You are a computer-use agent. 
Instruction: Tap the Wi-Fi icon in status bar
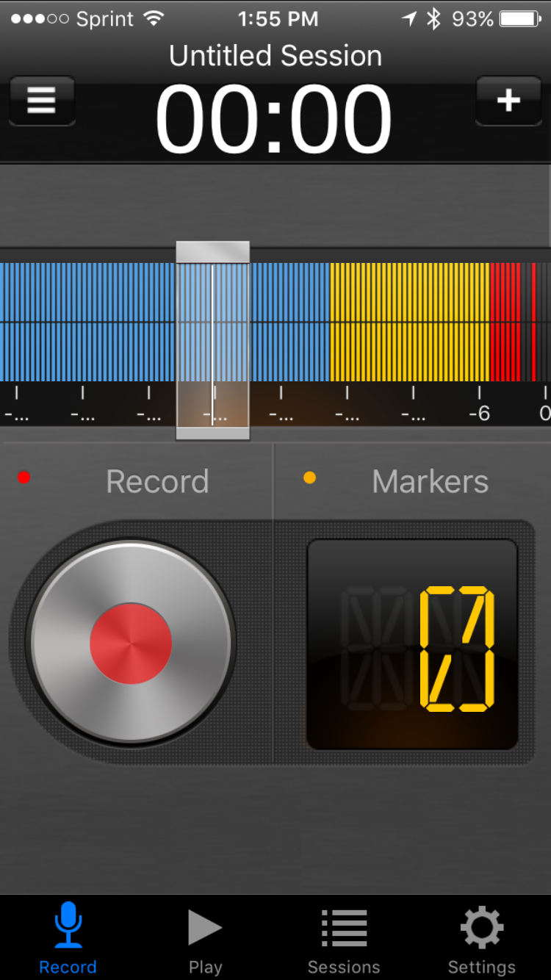pos(154,19)
